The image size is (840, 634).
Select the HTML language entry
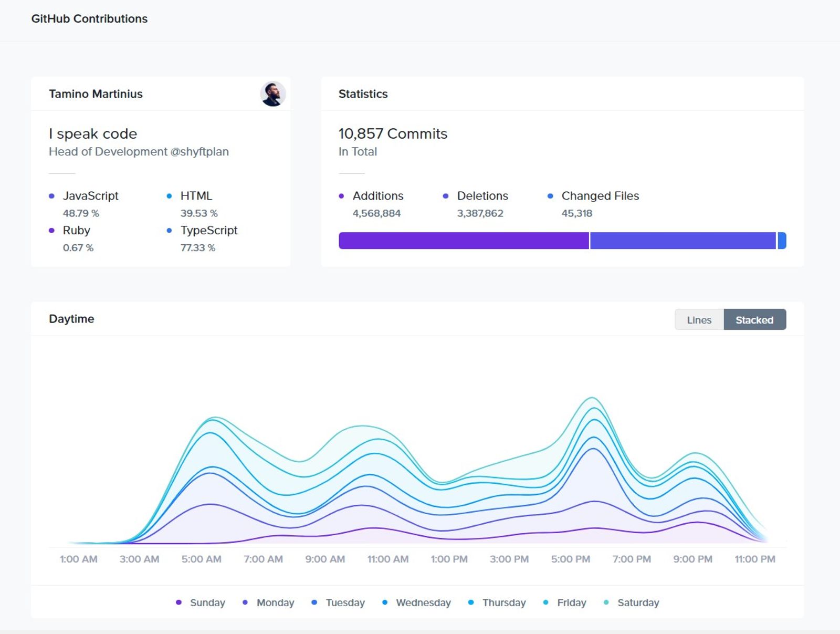(x=192, y=204)
